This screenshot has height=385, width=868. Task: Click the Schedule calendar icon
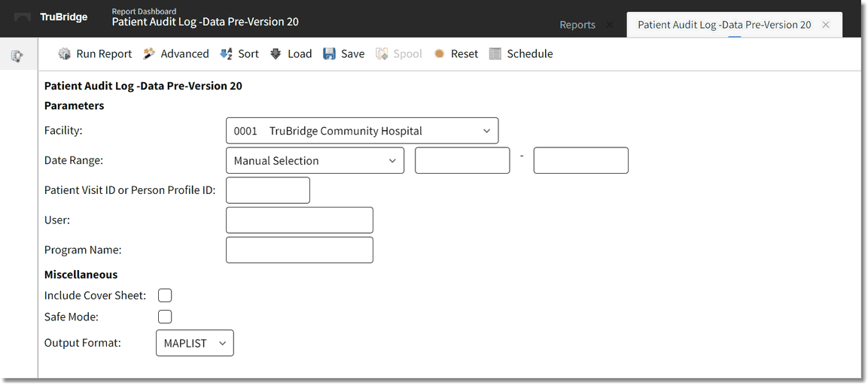pyautogui.click(x=495, y=53)
